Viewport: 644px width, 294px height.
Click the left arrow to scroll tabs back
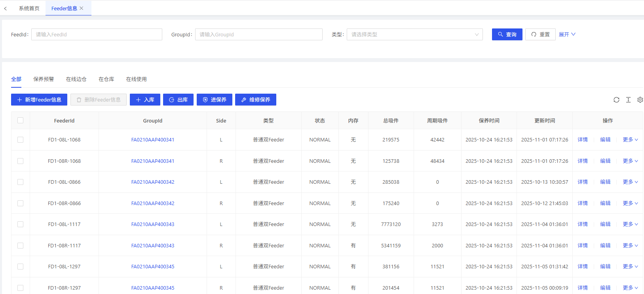click(6, 8)
